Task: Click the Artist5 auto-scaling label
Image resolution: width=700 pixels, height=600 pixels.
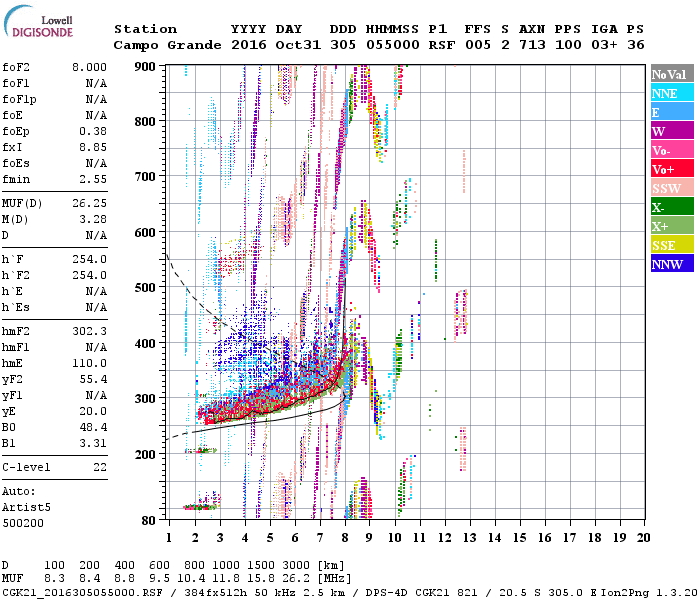Action: pyautogui.click(x=26, y=508)
